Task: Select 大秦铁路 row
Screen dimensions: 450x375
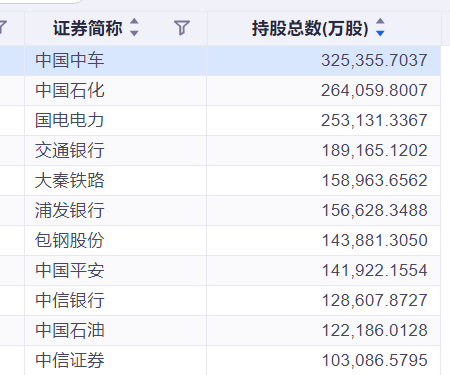Action: (220, 180)
